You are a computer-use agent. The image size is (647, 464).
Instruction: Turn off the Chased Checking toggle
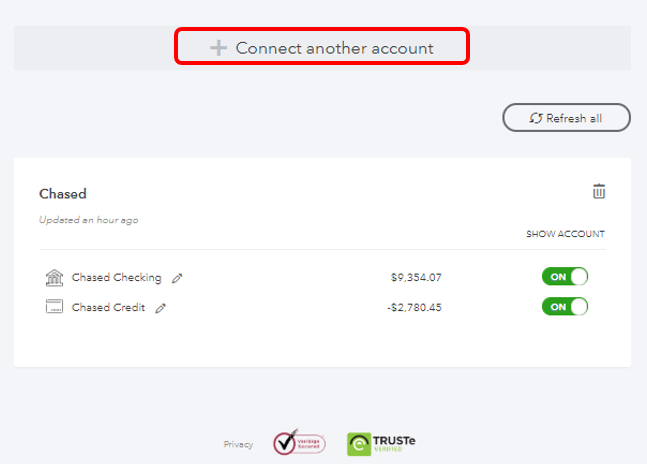[565, 277]
